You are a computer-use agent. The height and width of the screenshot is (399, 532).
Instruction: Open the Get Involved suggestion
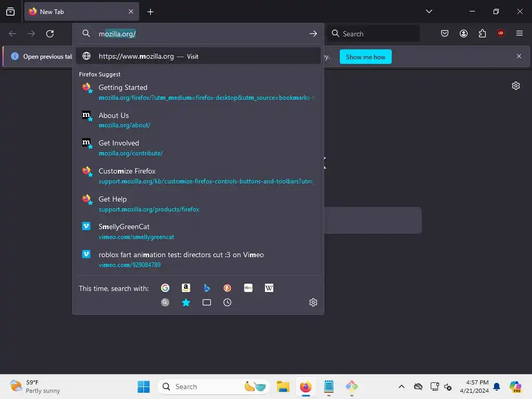tap(198, 148)
